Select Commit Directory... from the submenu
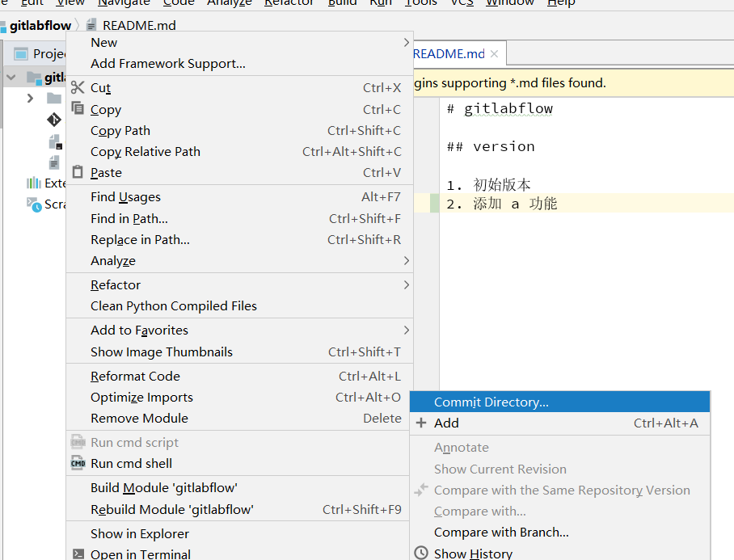Viewport: 734px width, 560px height. [491, 402]
